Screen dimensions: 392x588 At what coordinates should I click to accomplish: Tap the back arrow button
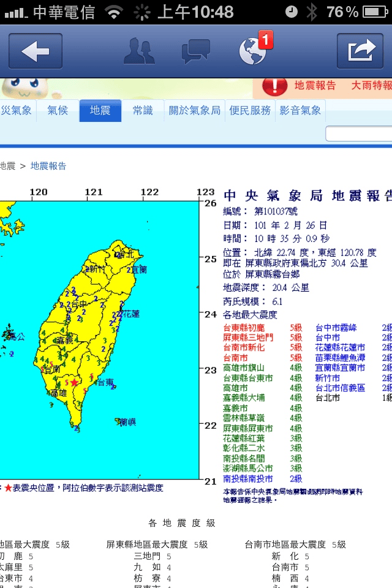point(36,51)
